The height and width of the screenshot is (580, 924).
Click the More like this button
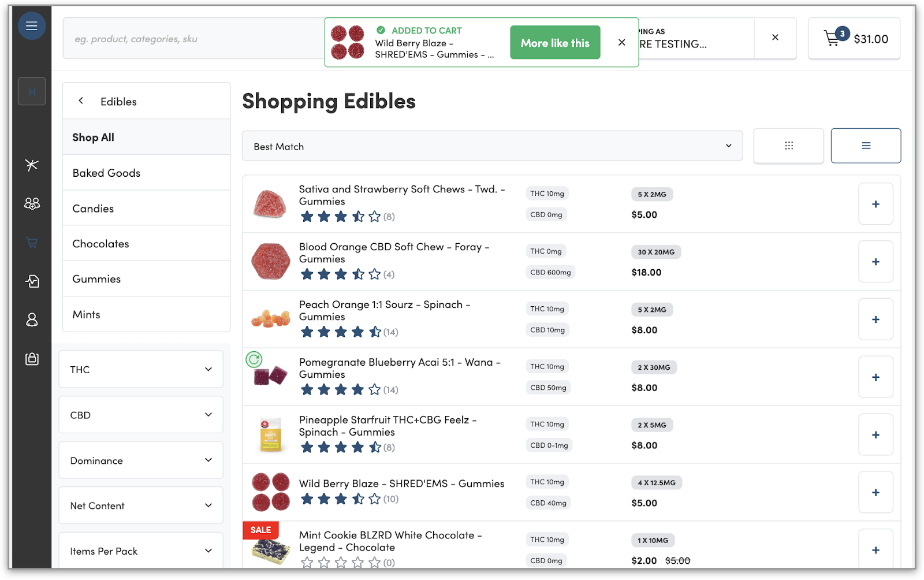tap(554, 43)
